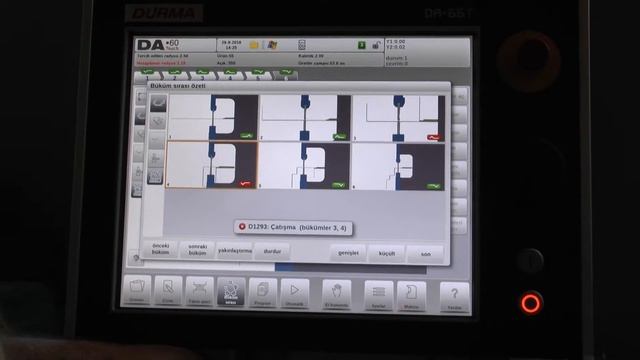Select the highlighted Büküm sırası bend sequence button

[231, 291]
